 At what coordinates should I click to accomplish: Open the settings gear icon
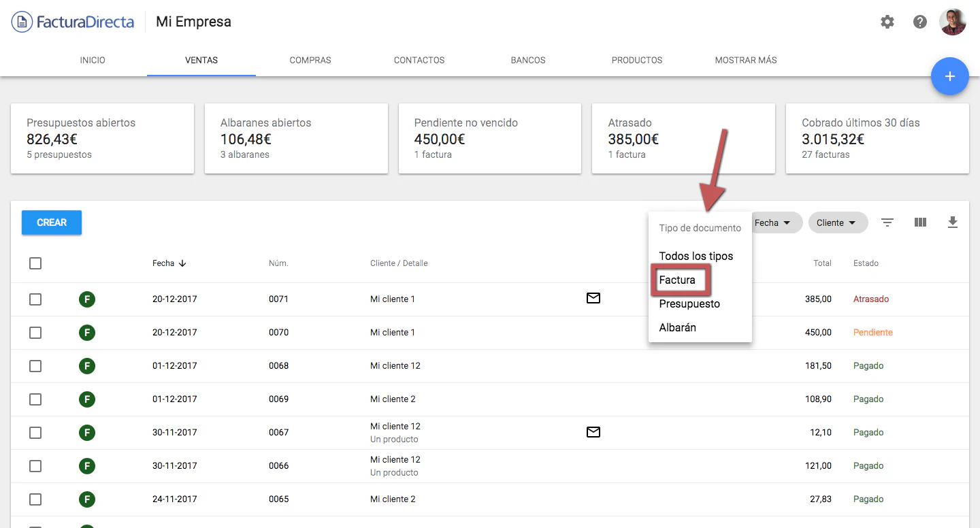pyautogui.click(x=887, y=22)
